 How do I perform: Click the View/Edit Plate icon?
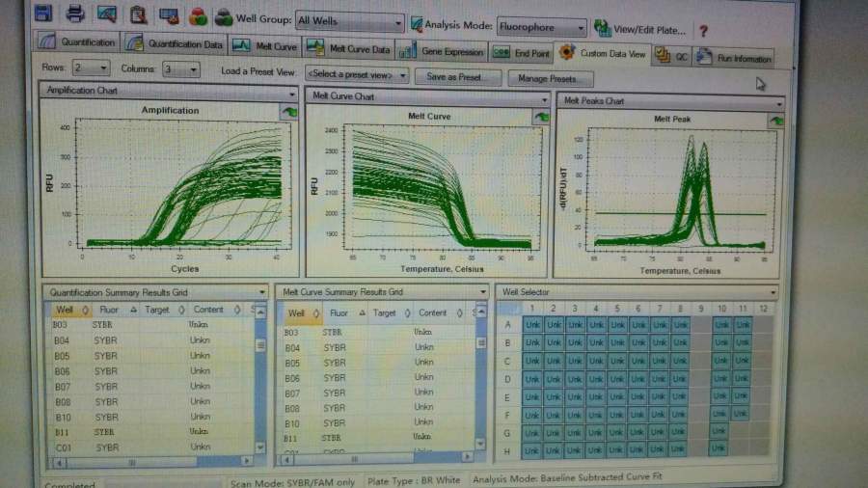602,28
